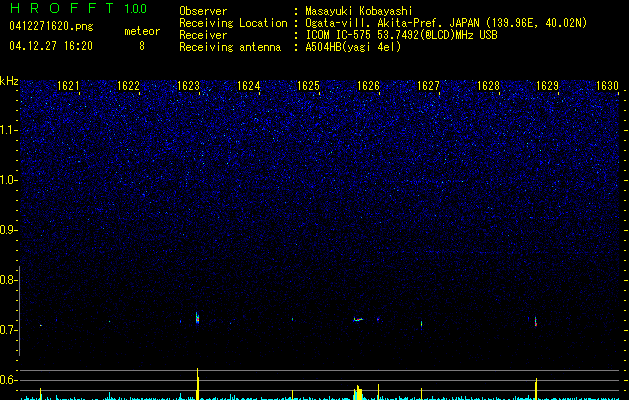
Task: Click the 1630 time marker
Action: tap(607, 86)
